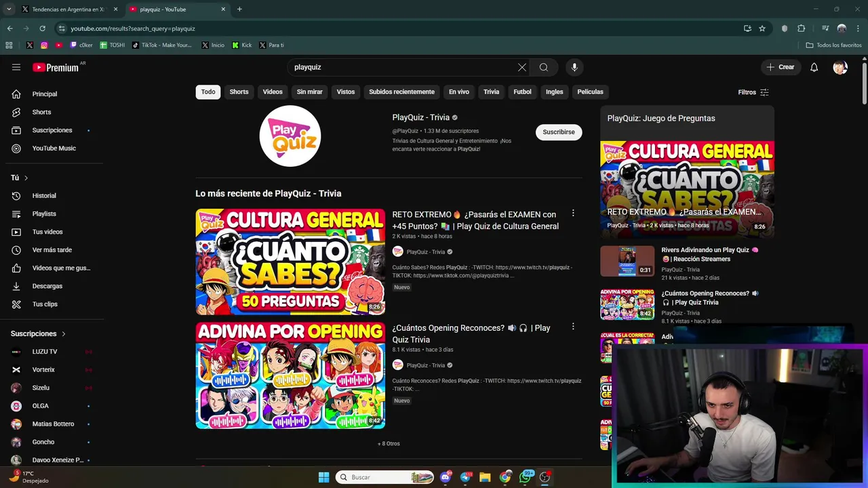Select the Vistos filter chip
This screenshot has width=868, height=488.
pos(346,91)
